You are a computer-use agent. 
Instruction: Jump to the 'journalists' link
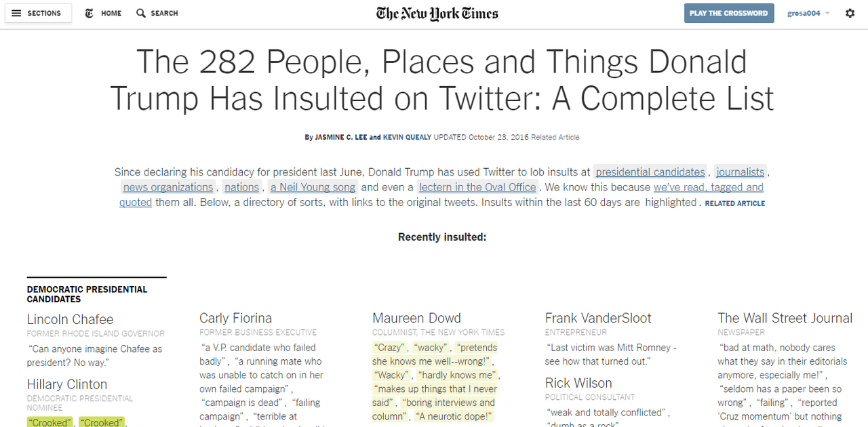[741, 172]
